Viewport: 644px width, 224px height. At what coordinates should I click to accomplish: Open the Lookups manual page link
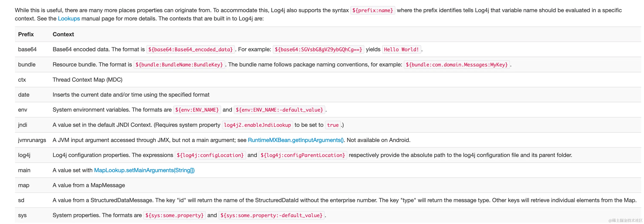[69, 19]
